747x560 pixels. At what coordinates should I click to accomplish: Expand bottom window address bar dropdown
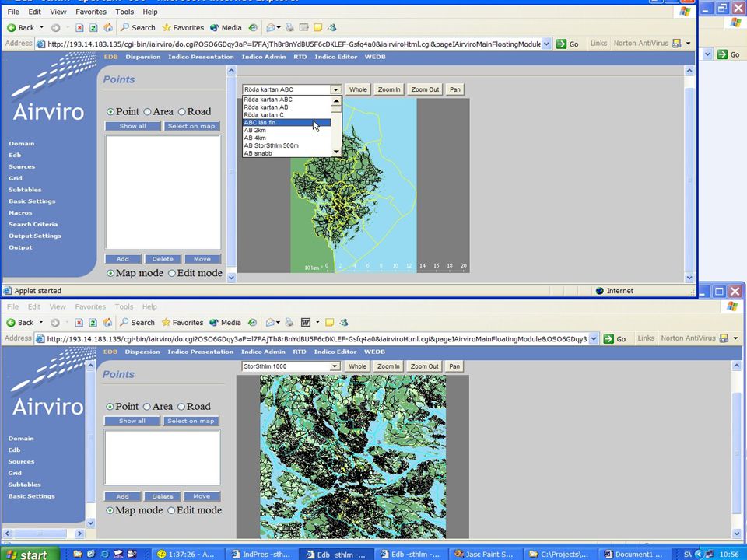point(594,338)
